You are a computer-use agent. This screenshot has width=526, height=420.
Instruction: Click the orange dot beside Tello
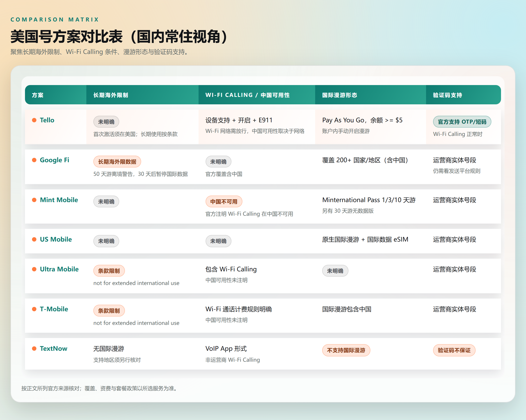[x=34, y=120]
